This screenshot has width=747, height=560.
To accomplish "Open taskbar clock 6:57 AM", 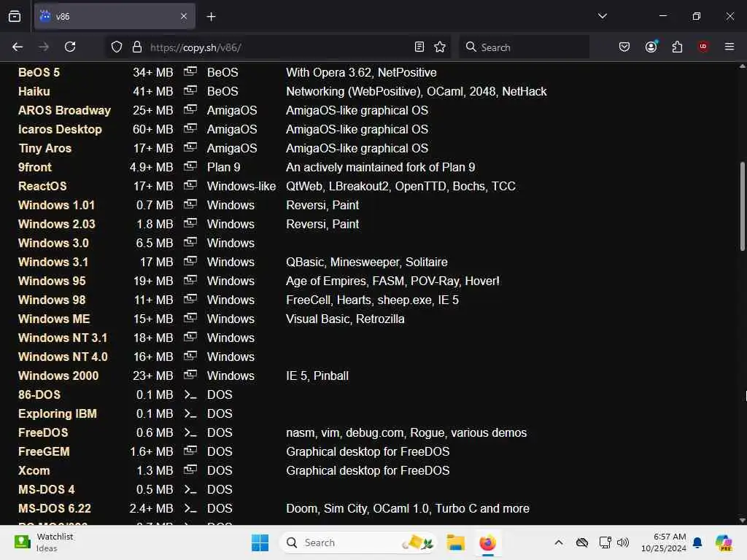I will (x=664, y=542).
